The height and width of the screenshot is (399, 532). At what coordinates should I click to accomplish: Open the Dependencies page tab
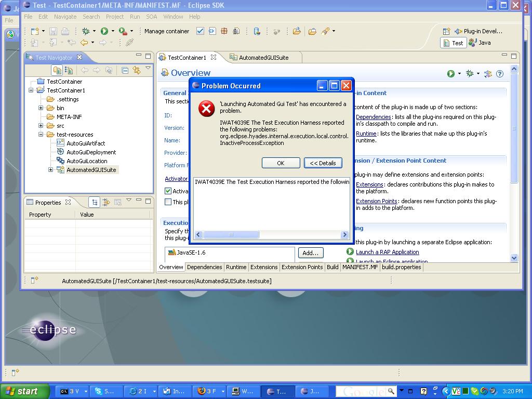[x=205, y=267]
